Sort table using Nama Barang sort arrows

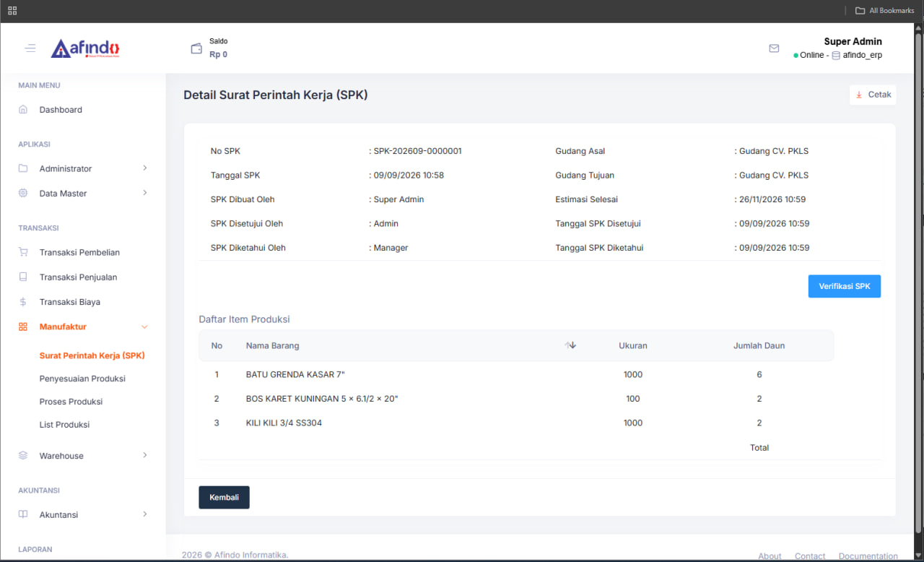[x=571, y=345]
